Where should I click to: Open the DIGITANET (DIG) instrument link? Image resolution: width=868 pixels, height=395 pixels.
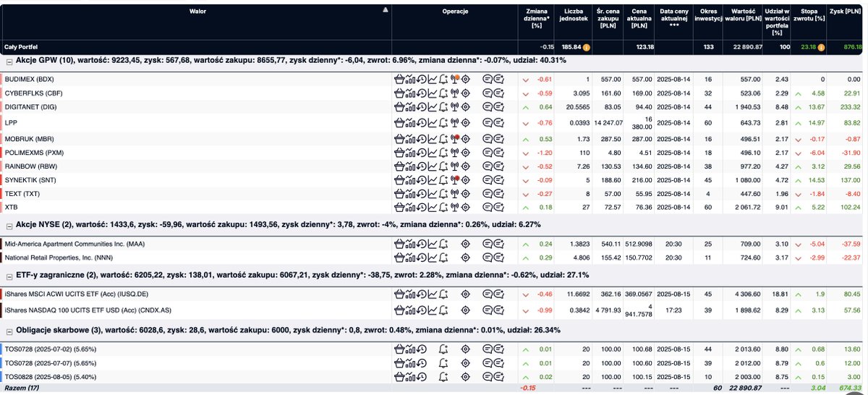click(31, 106)
